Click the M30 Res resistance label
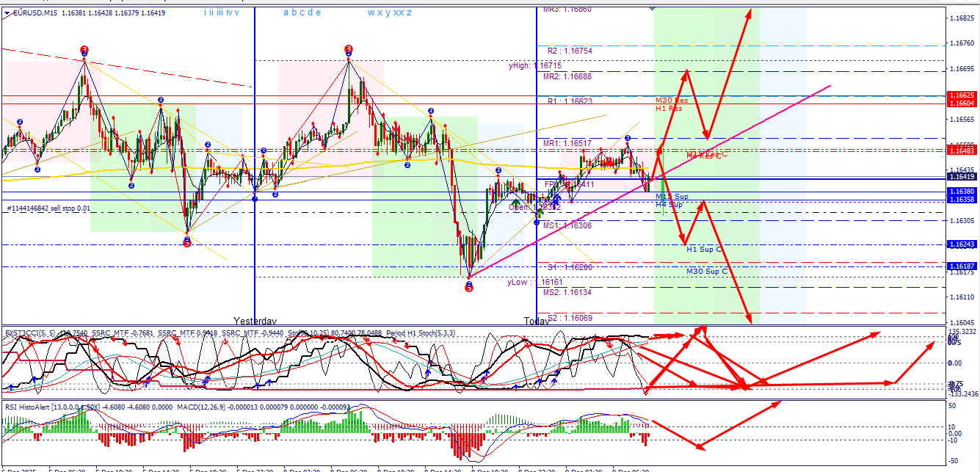This screenshot has width=980, height=472. click(672, 100)
